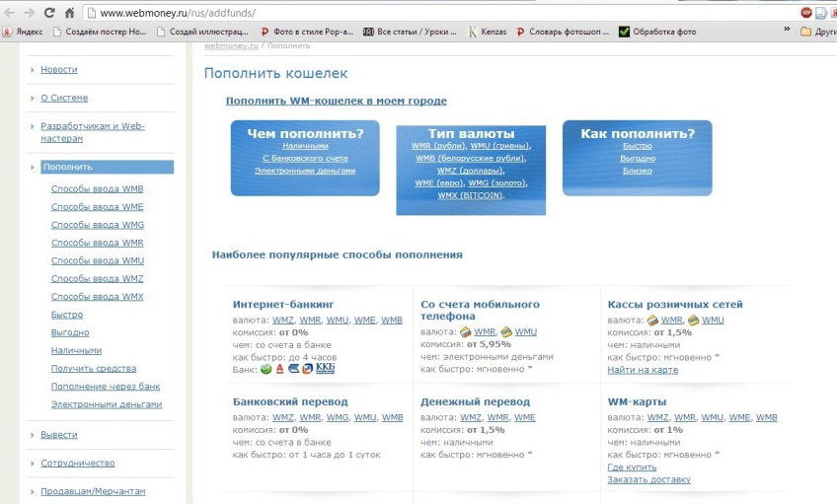Open the Яндекс bookmark
Viewport: 837px width, 504px height.
point(23,32)
